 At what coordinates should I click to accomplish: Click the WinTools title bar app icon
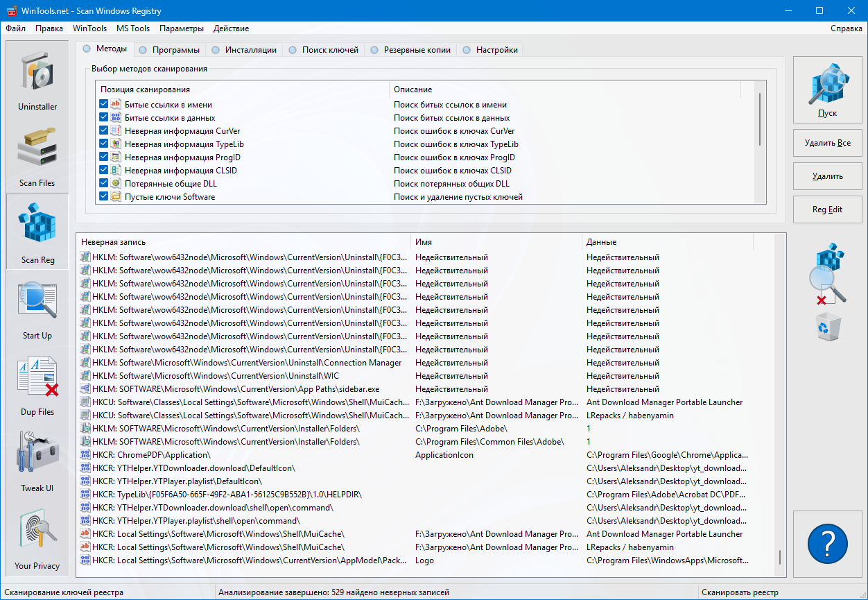(x=10, y=10)
